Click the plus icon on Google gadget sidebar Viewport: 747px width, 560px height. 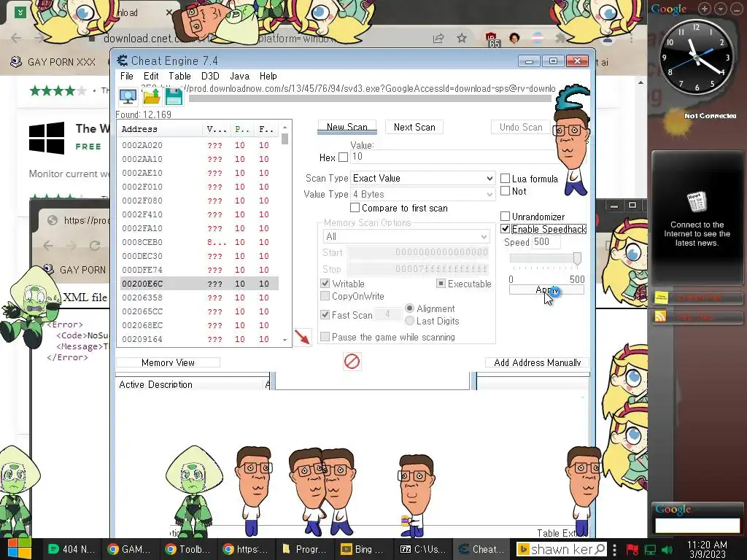705,9
